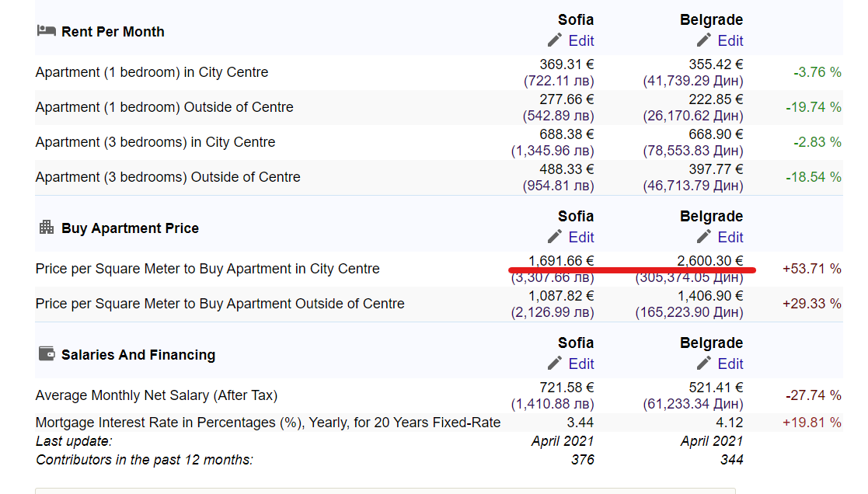Select Belgrade price 1,406.90 €
868x494 pixels.
[x=710, y=296]
